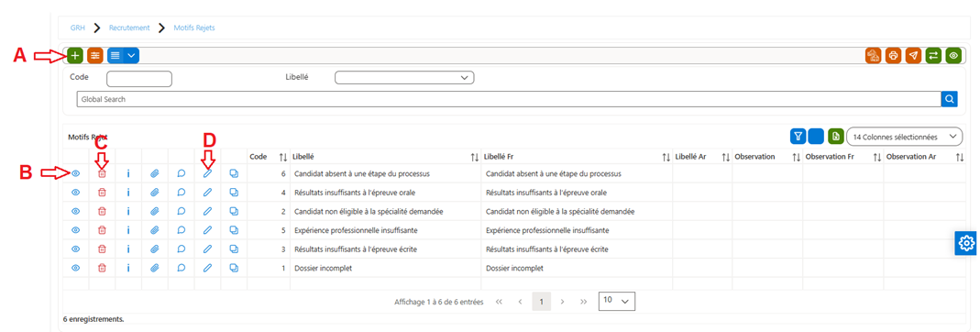Image resolution: width=980 pixels, height=332 pixels.
Task: View the Expérience professionnelle insuffisante row
Action: click(75, 230)
